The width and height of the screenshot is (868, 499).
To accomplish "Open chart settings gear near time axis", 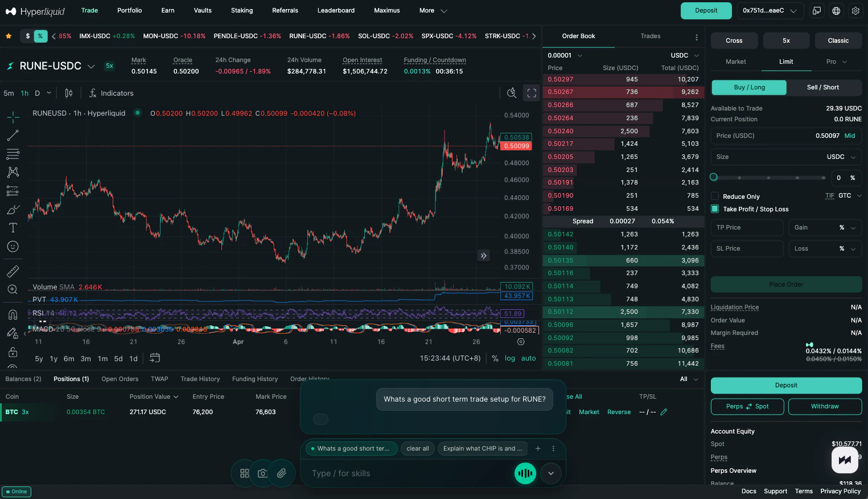I will coord(521,342).
